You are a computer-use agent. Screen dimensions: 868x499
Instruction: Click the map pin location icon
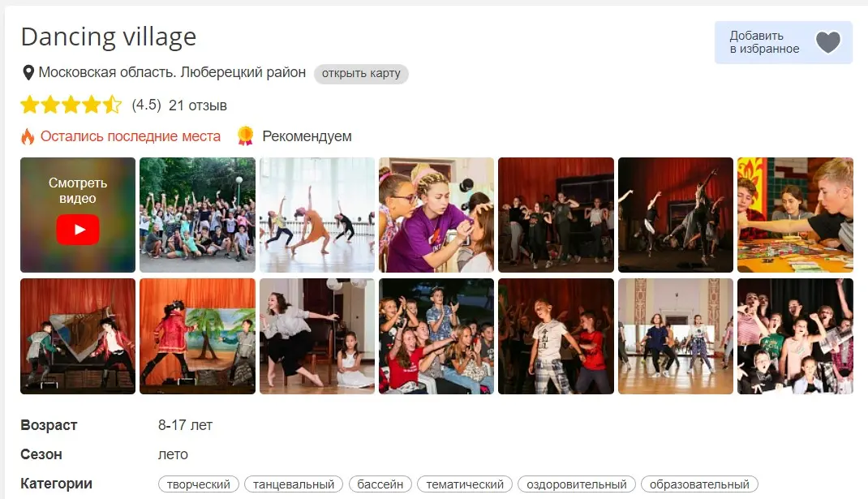28,72
